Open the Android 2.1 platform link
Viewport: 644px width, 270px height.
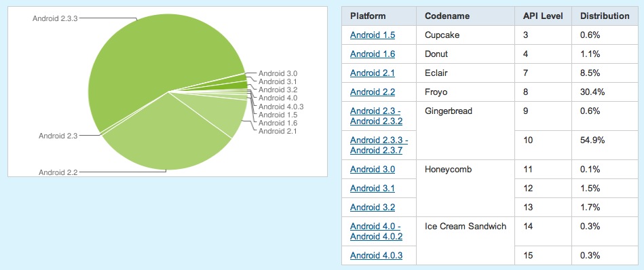tap(373, 73)
